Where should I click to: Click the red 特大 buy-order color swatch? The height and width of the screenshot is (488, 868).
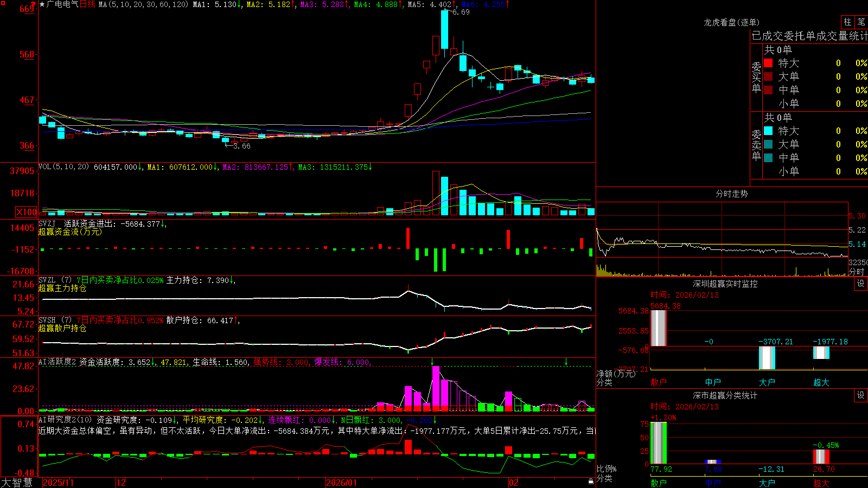pos(768,63)
